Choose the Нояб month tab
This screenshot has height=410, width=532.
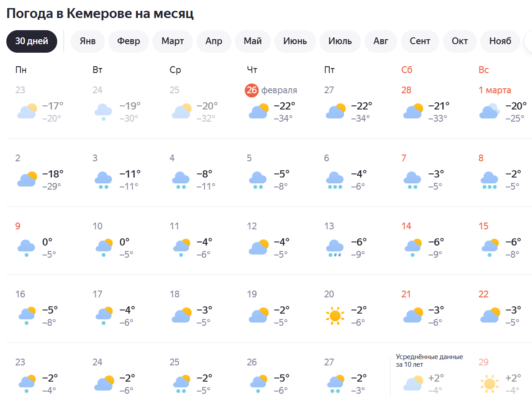500,41
